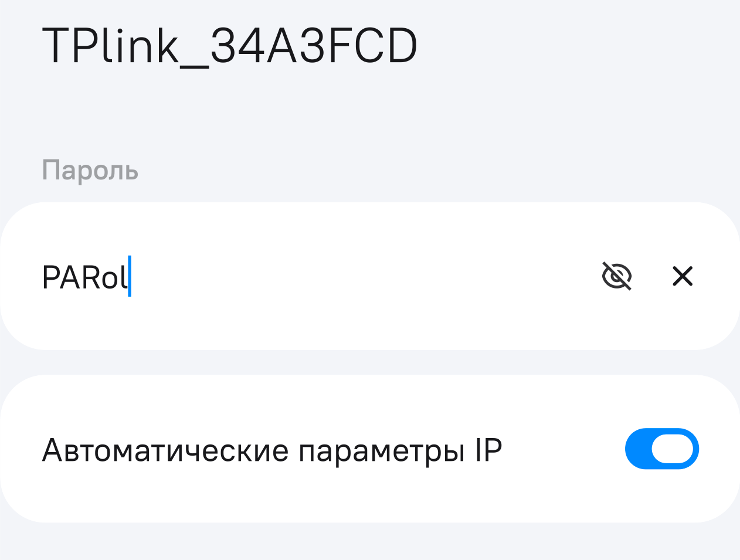Hit the X icon right of the eye
The image size is (740, 560).
[x=683, y=276]
